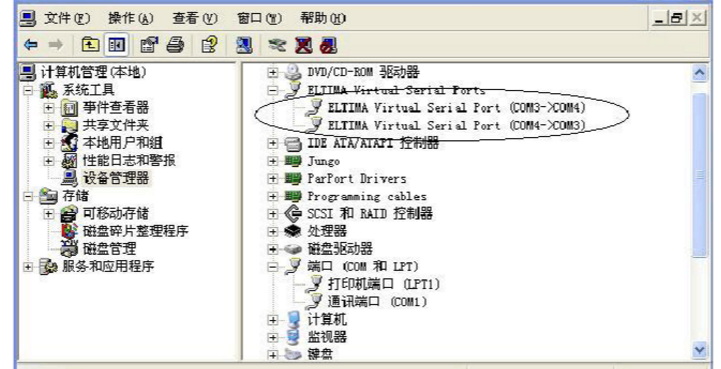Open the 窗口(W) menu
Image resolution: width=721 pixels, height=369 pixels.
pos(259,18)
